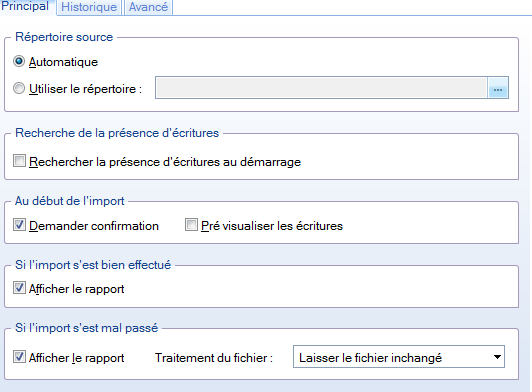Toggle Afficher le rapport under import mal passé

(x=19, y=357)
